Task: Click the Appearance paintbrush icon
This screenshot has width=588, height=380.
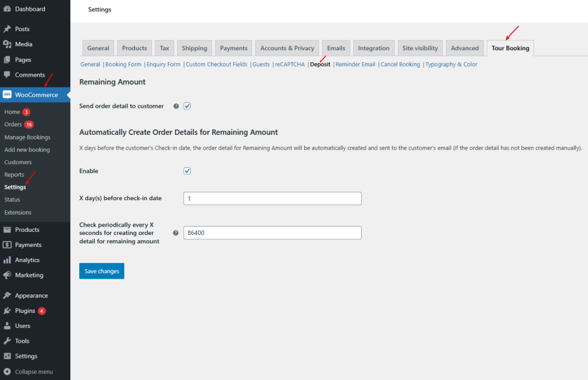Action: pyautogui.click(x=7, y=295)
